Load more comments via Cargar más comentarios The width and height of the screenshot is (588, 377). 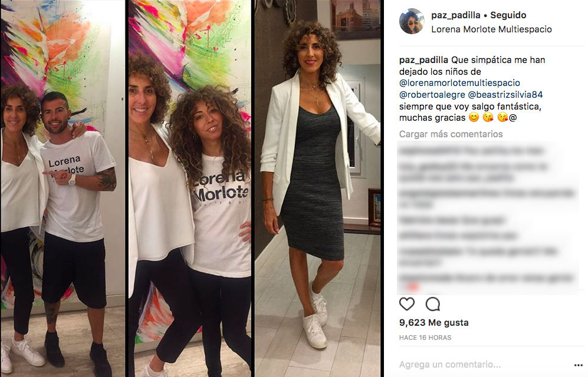451,134
